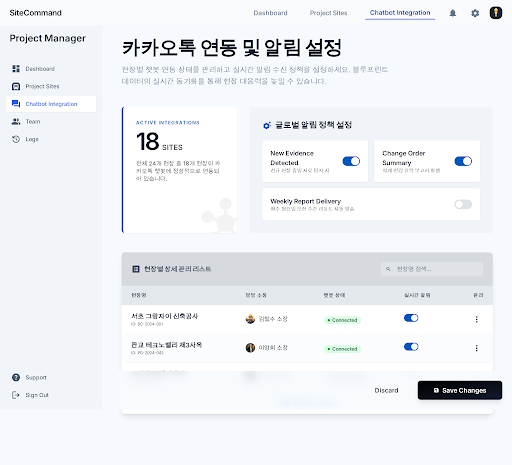Click the global alert policy gear icon
Screen dimensions: 512x465
267,125
